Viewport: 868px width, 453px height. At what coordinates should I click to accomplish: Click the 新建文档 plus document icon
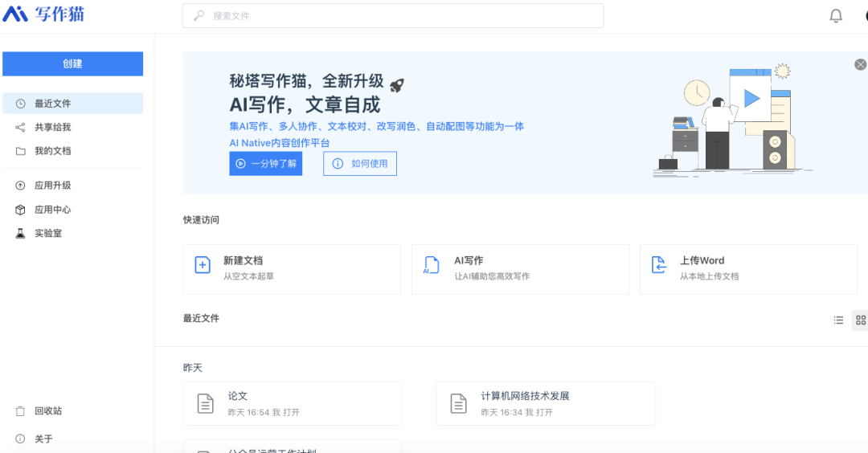coord(203,265)
